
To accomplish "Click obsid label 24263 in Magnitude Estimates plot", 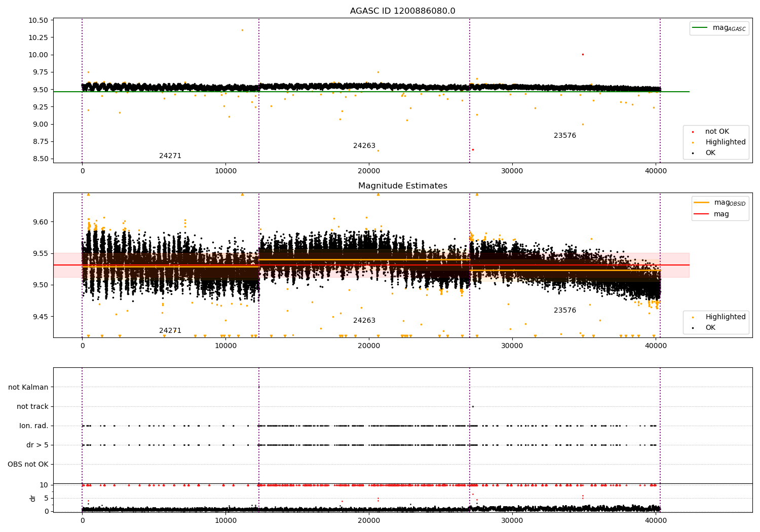I will pyautogui.click(x=364, y=321).
